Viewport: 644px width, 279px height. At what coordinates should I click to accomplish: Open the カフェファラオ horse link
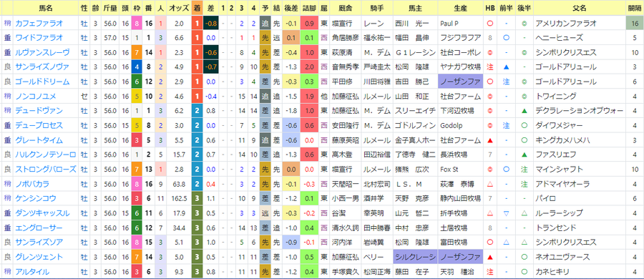[x=39, y=24]
